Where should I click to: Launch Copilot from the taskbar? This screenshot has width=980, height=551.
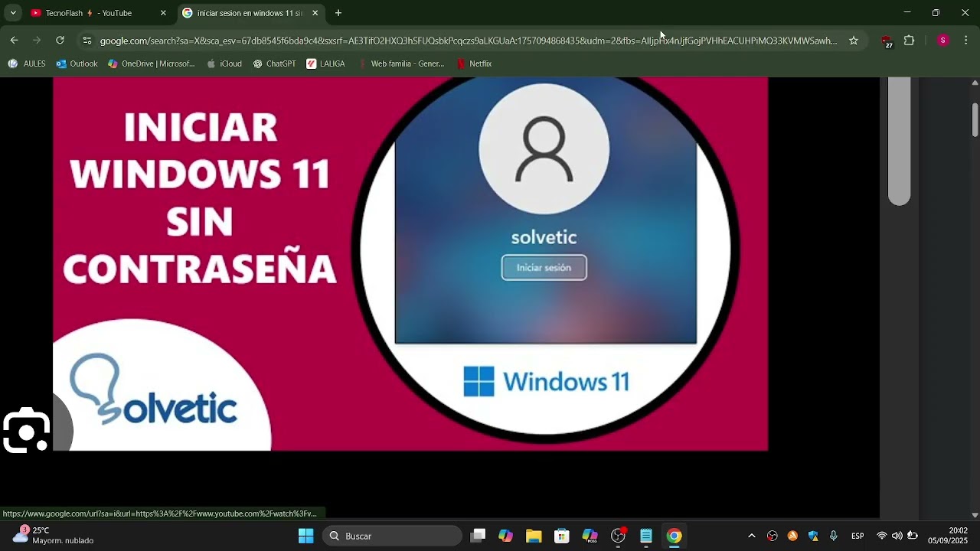(x=506, y=536)
